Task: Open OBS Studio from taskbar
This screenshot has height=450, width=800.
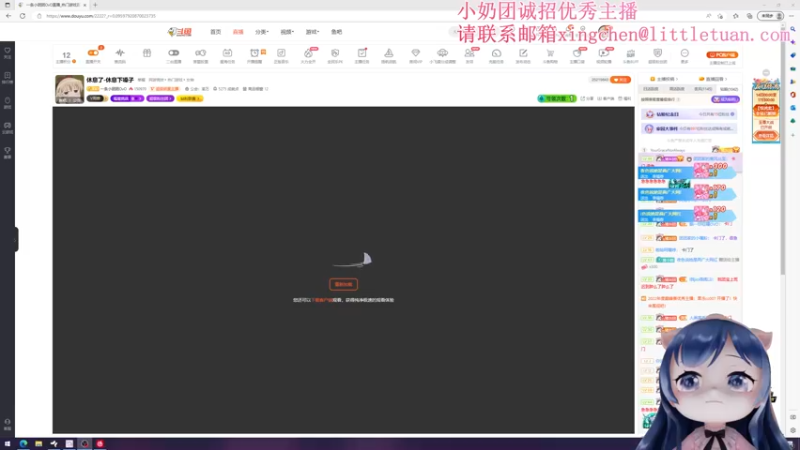Action: [x=85, y=444]
